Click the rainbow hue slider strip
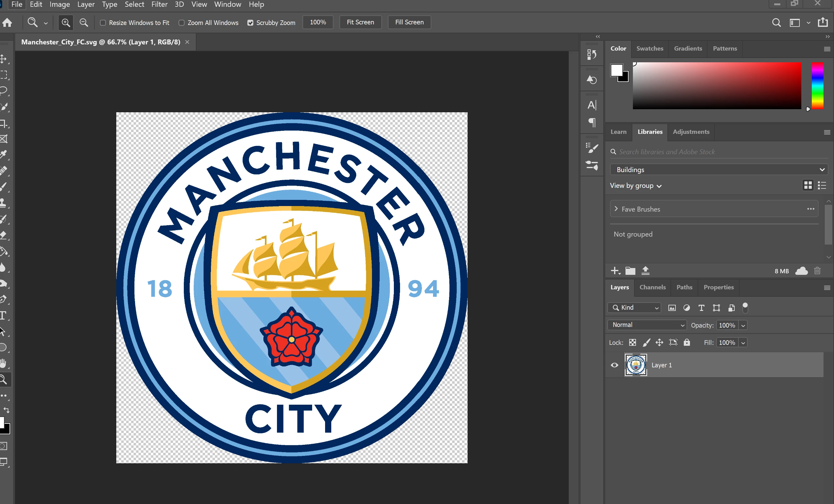834x504 pixels. click(817, 85)
